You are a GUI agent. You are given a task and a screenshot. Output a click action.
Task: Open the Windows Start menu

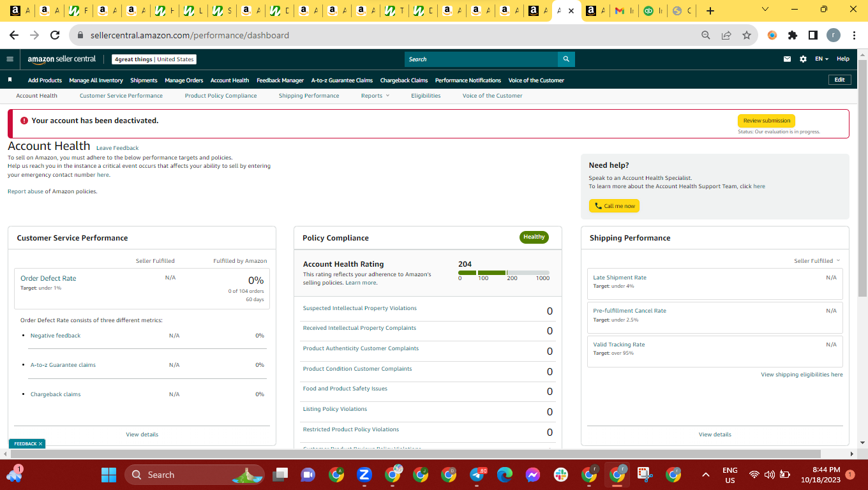coord(108,475)
